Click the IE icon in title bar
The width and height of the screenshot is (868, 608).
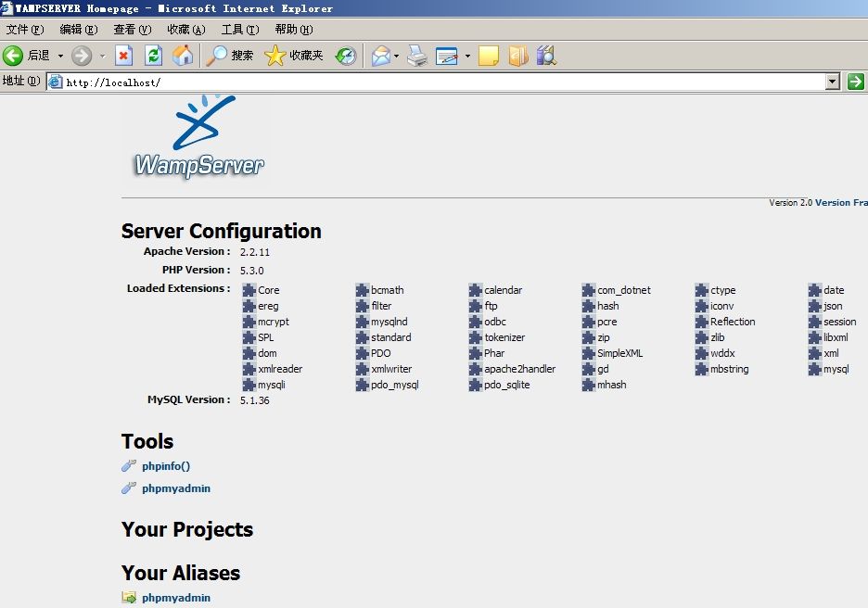coord(6,7)
